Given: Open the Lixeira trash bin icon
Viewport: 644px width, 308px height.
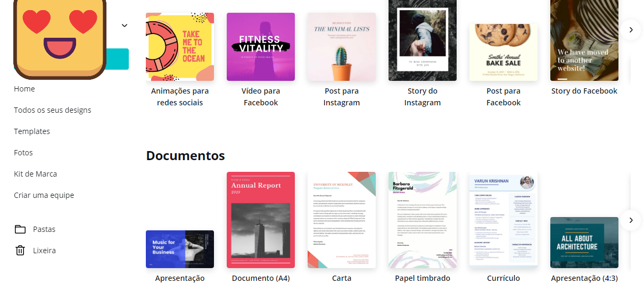Looking at the screenshot, I should (x=20, y=251).
